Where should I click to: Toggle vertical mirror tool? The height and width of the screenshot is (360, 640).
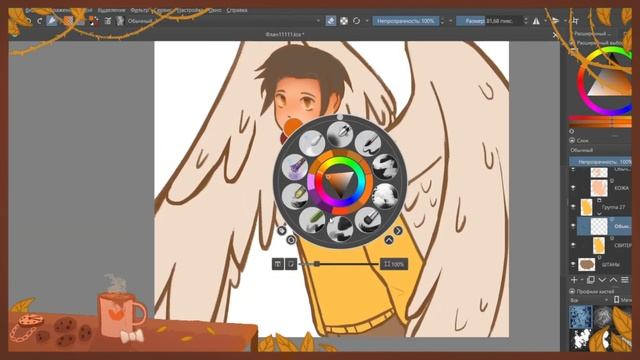click(x=556, y=20)
